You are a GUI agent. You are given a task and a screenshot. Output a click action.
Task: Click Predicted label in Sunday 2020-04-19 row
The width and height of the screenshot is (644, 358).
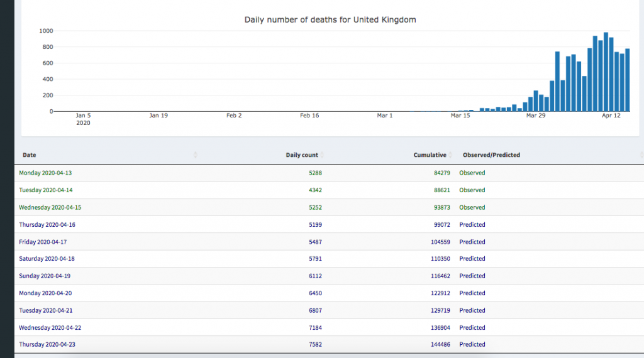pyautogui.click(x=472, y=276)
